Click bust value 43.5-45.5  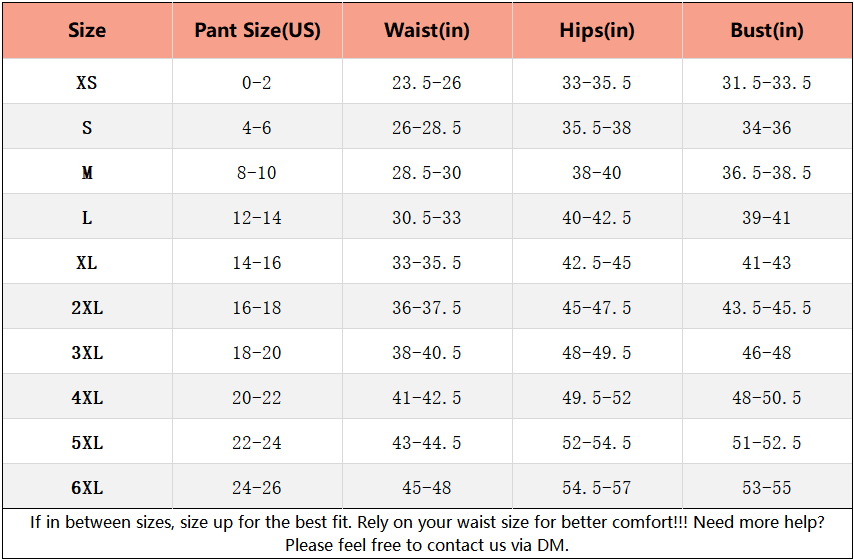[767, 308]
